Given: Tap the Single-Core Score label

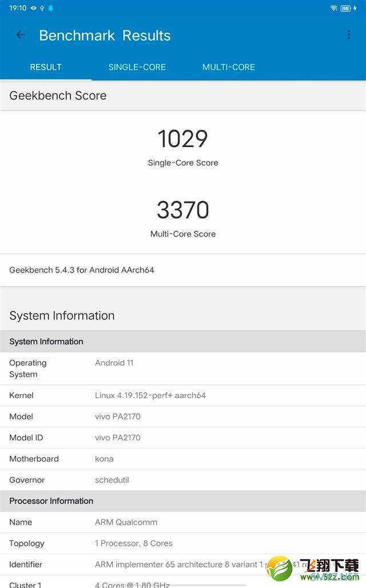Looking at the screenshot, I should click(183, 163).
